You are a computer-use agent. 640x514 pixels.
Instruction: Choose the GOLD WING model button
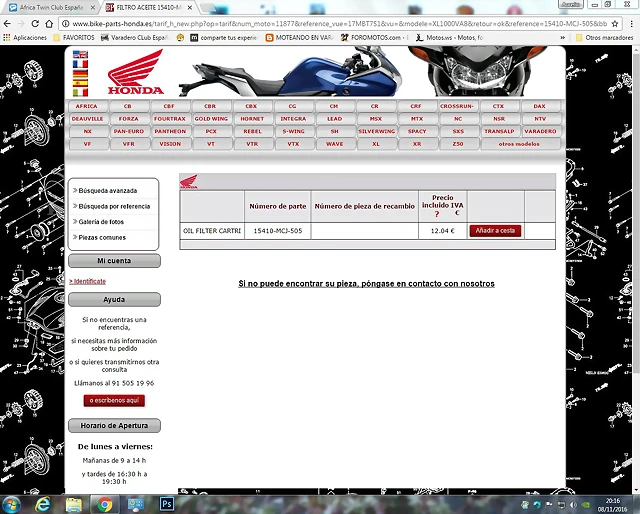pyautogui.click(x=211, y=119)
